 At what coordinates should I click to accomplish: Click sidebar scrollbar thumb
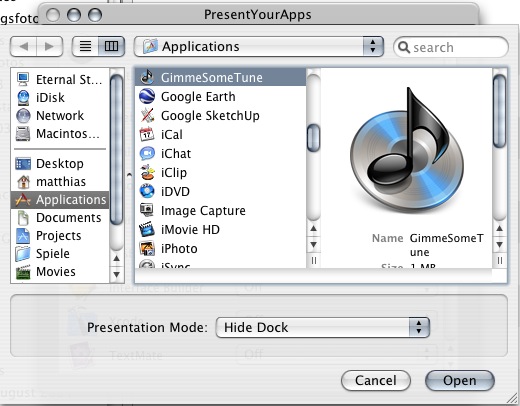click(x=116, y=149)
